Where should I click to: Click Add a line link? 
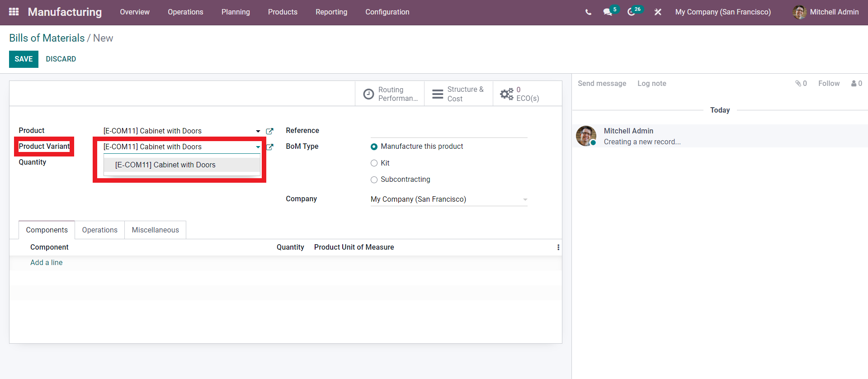click(47, 263)
